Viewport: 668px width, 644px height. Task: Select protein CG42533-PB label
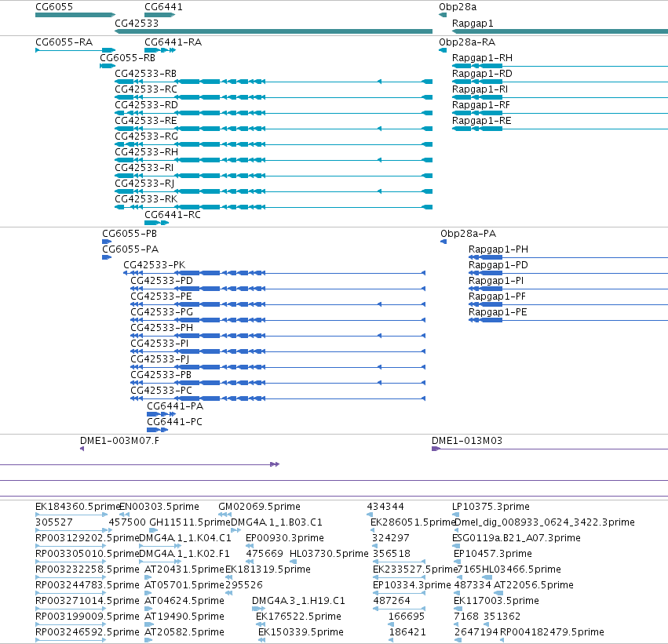pos(161,375)
